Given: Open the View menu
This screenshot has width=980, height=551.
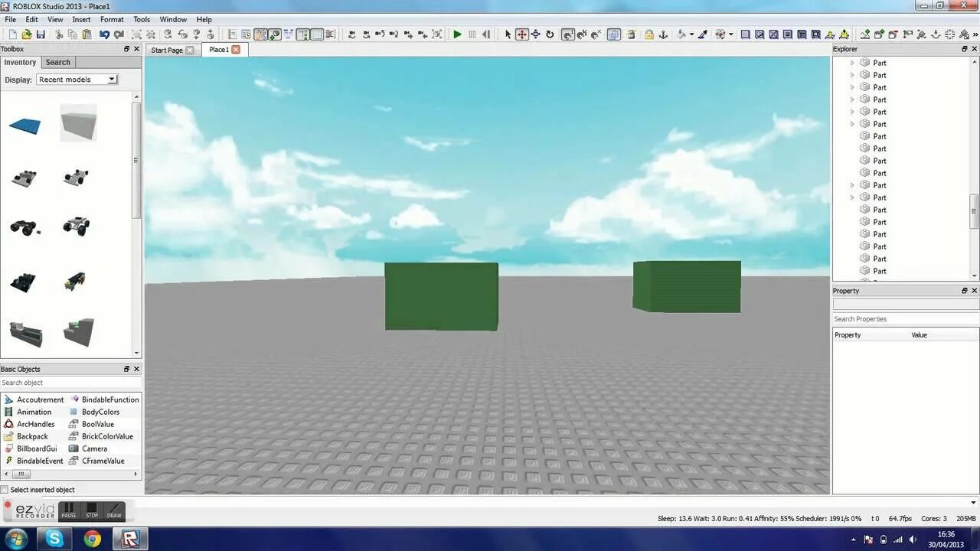Looking at the screenshot, I should (55, 19).
